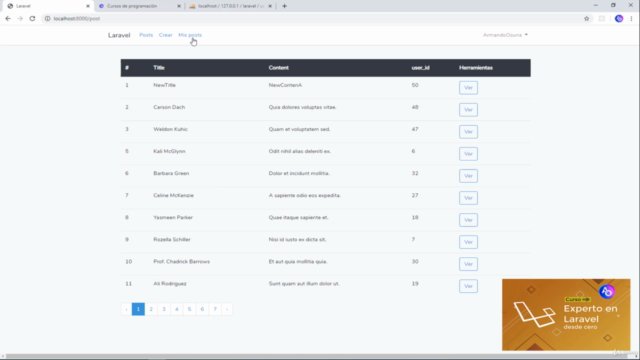Open the Chrome three-dot menu
640x360 pixels.
(631, 18)
